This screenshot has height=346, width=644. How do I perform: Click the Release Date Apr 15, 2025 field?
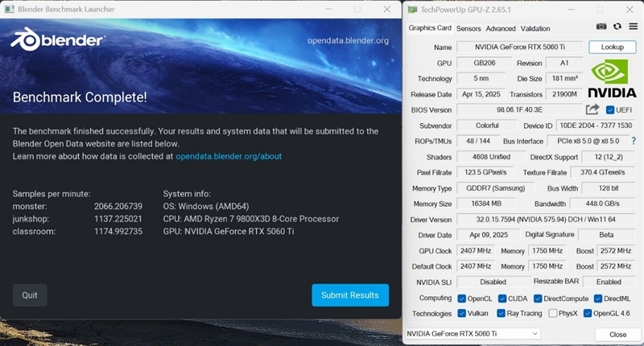(x=481, y=94)
